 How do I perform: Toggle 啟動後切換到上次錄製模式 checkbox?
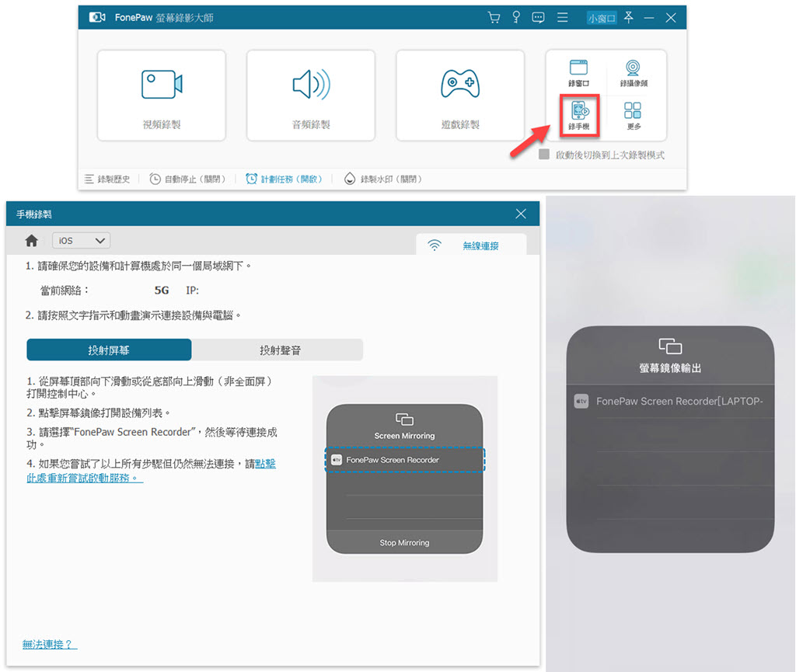543,154
